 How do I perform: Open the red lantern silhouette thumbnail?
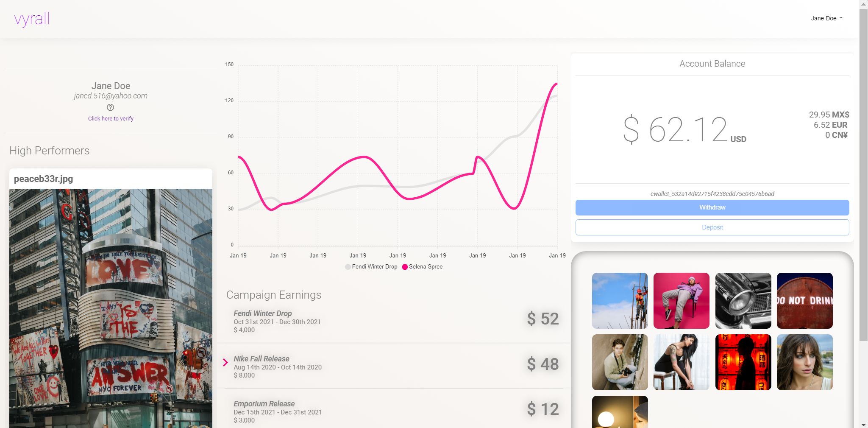click(743, 362)
